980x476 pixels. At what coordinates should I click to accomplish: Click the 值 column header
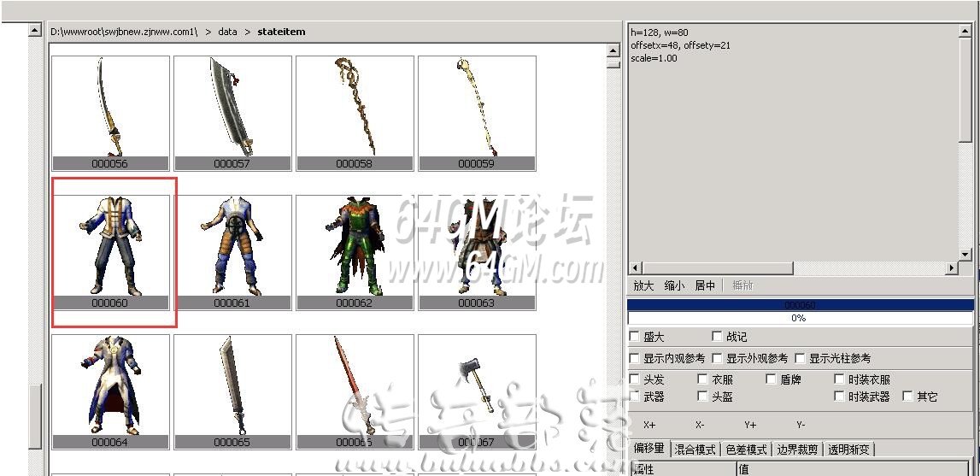click(x=853, y=469)
